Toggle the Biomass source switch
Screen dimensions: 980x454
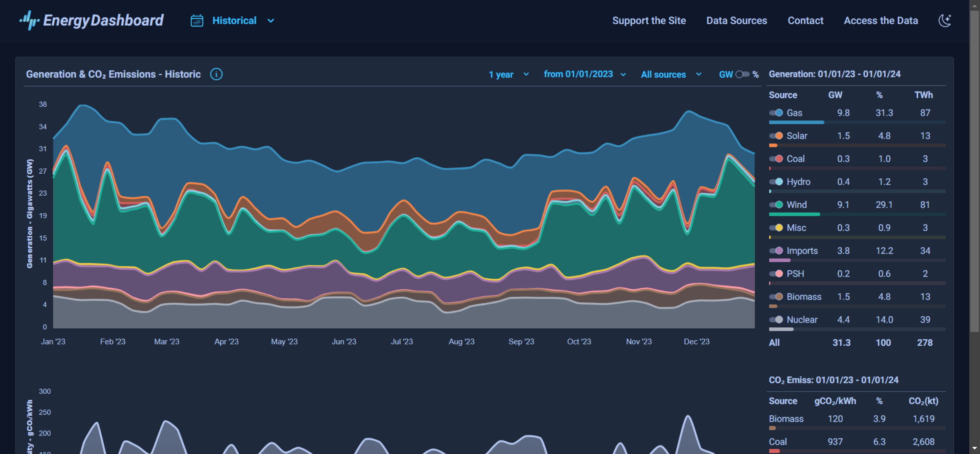(x=776, y=297)
